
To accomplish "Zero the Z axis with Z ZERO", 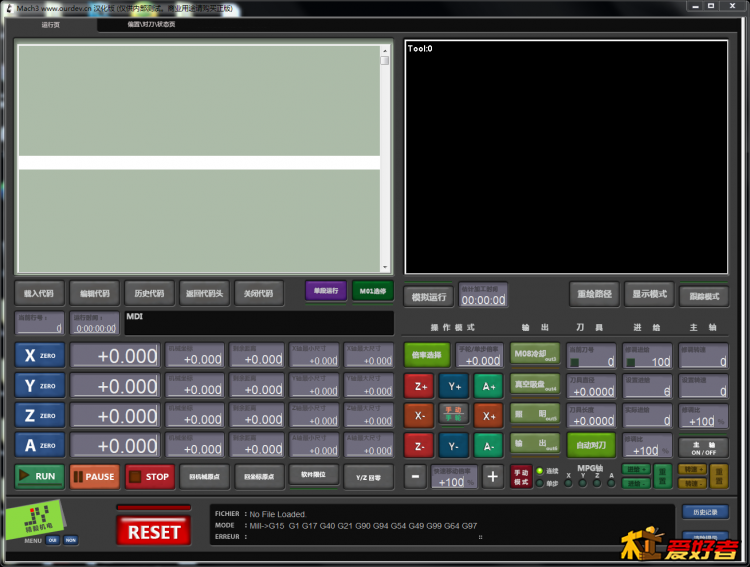I will (x=40, y=415).
